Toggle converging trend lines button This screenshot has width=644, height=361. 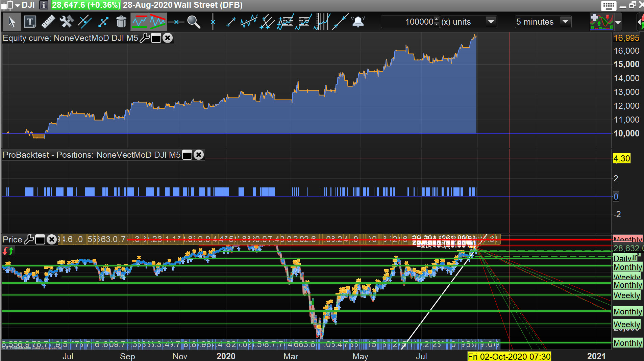158,22
